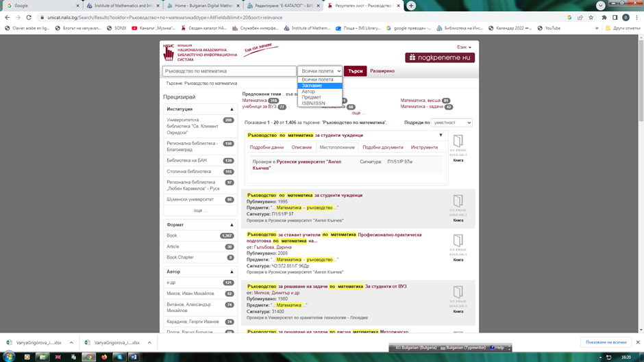Collapse the Институция filter section
This screenshot has height=362, width=644.
coord(232,109)
